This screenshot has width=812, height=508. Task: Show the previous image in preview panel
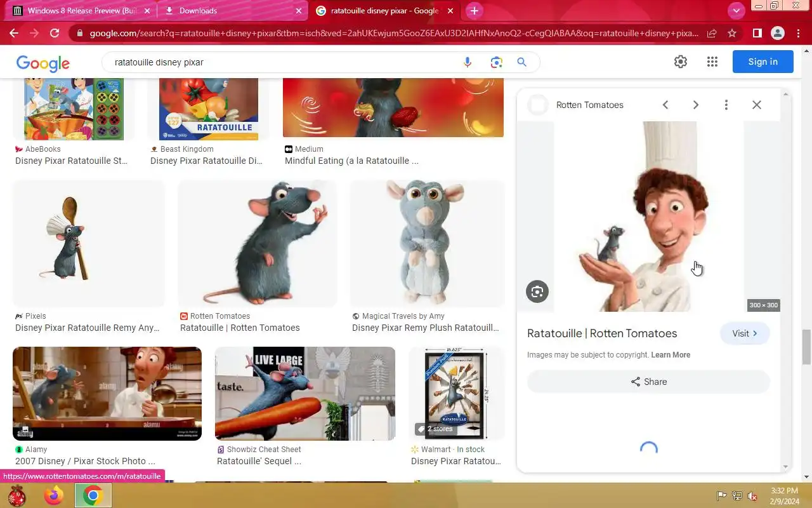[665, 105]
